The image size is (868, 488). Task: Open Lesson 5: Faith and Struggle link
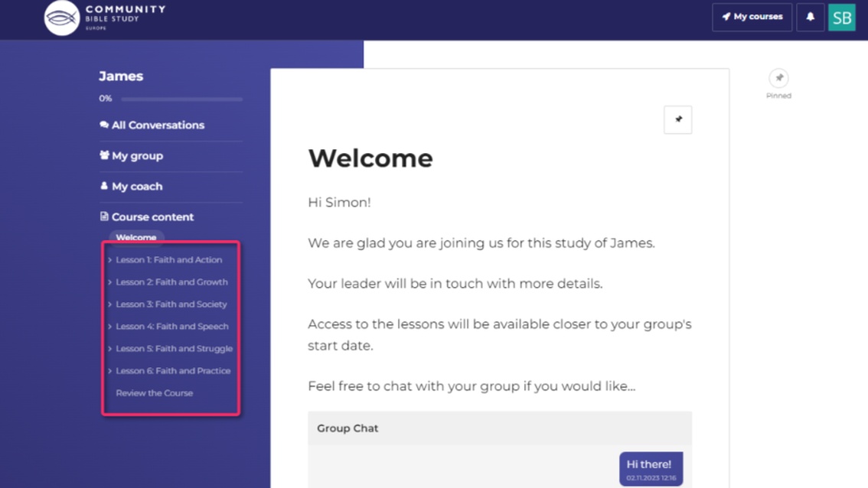pos(174,349)
